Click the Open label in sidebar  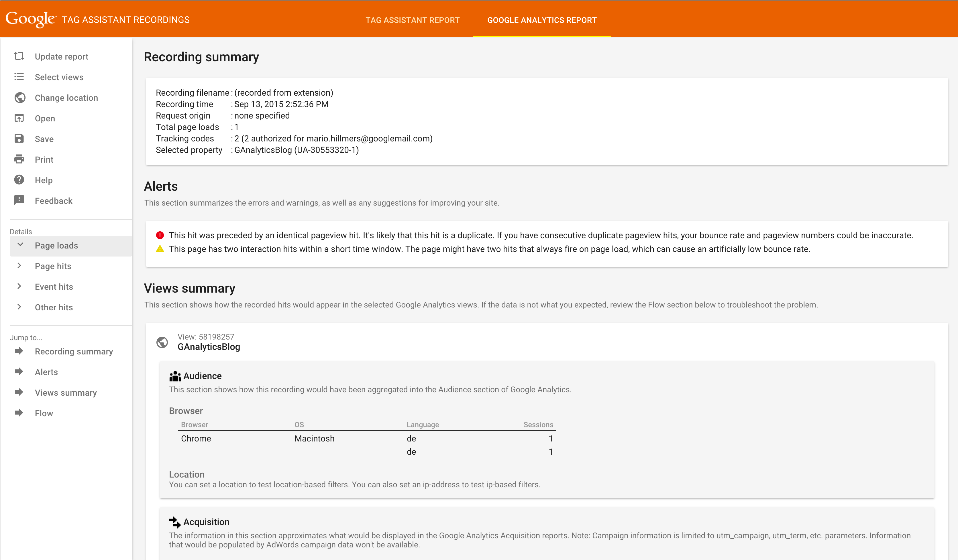click(x=45, y=119)
